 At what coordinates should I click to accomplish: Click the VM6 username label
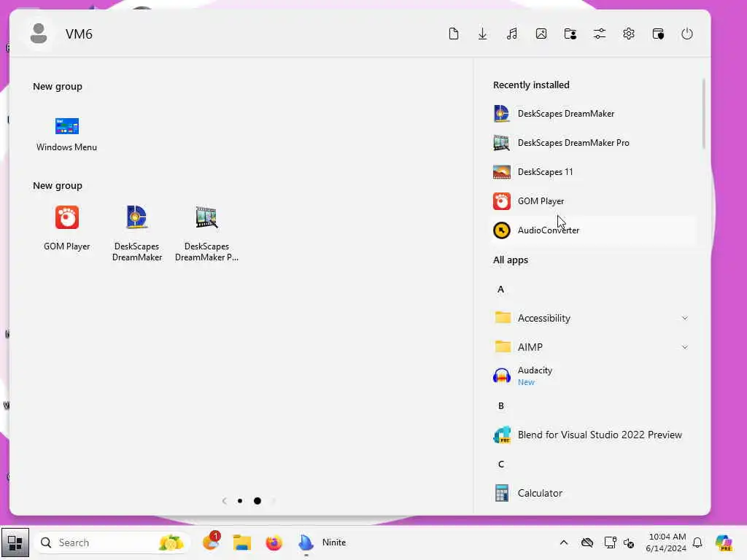click(x=79, y=34)
